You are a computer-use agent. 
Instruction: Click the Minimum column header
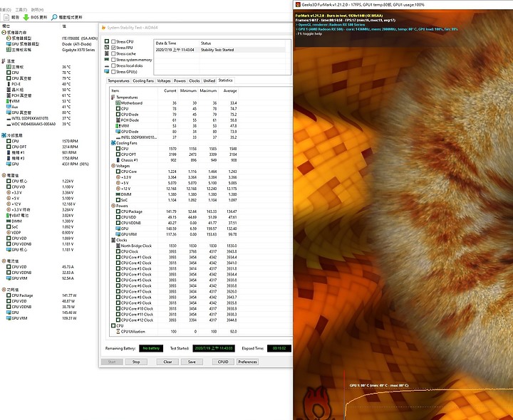188,90
